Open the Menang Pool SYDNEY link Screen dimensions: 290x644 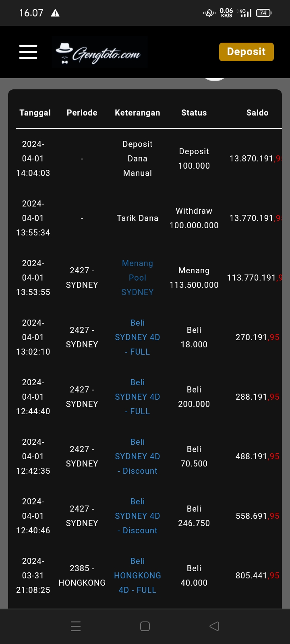tap(137, 278)
